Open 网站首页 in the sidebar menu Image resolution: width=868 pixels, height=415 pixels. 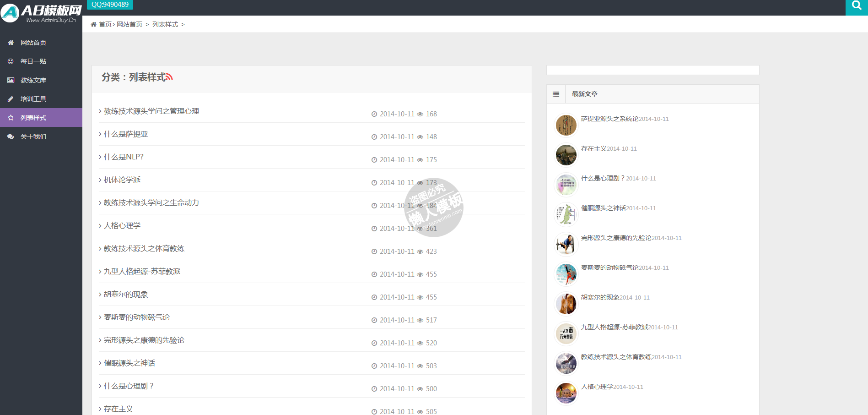click(x=33, y=43)
